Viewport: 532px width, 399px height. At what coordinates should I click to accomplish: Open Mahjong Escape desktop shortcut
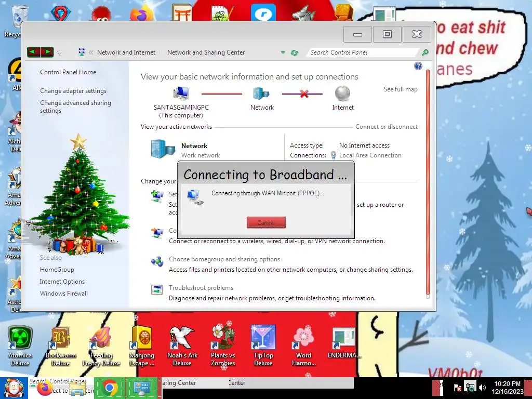(141, 345)
